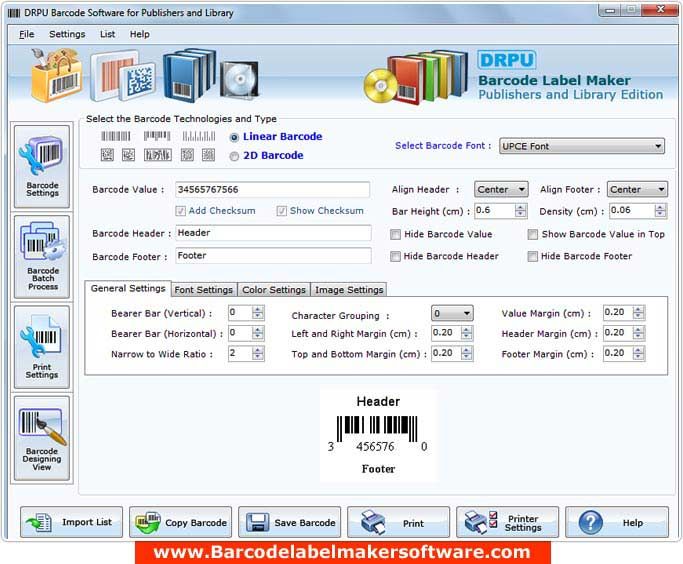Adjust Narrow to Wide Ratio spinner
This screenshot has width=683, height=564.
tap(257, 353)
